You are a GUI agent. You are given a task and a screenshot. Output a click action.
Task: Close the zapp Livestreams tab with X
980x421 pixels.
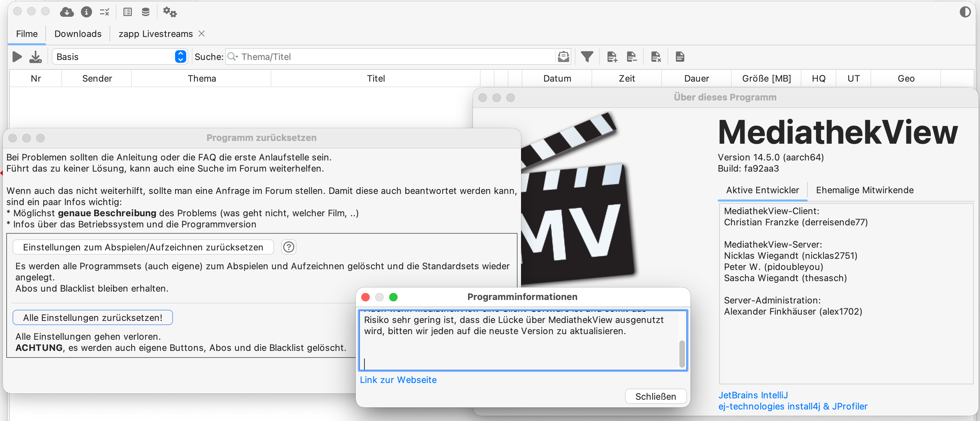[x=202, y=33]
